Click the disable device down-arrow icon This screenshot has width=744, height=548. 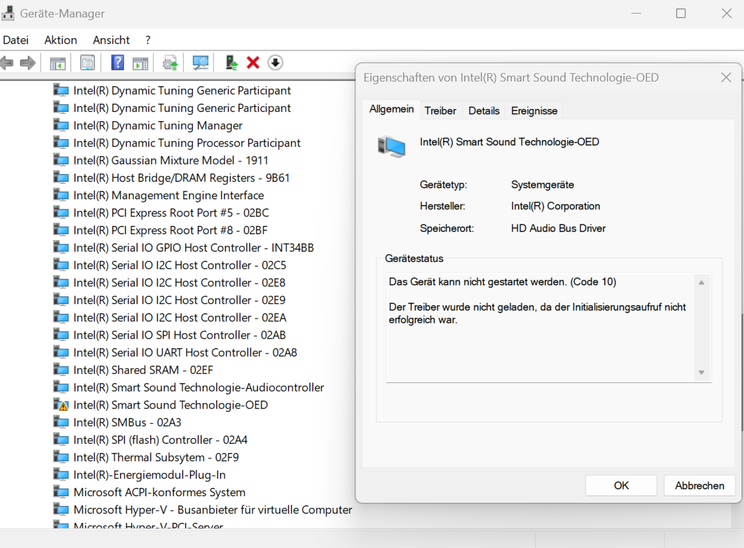coord(275,63)
